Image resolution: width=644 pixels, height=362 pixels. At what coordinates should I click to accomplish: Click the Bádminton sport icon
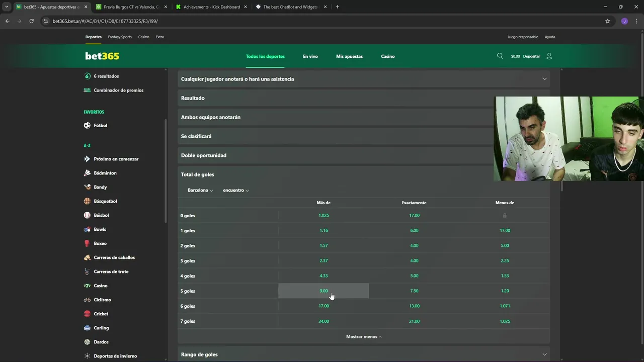(x=87, y=173)
